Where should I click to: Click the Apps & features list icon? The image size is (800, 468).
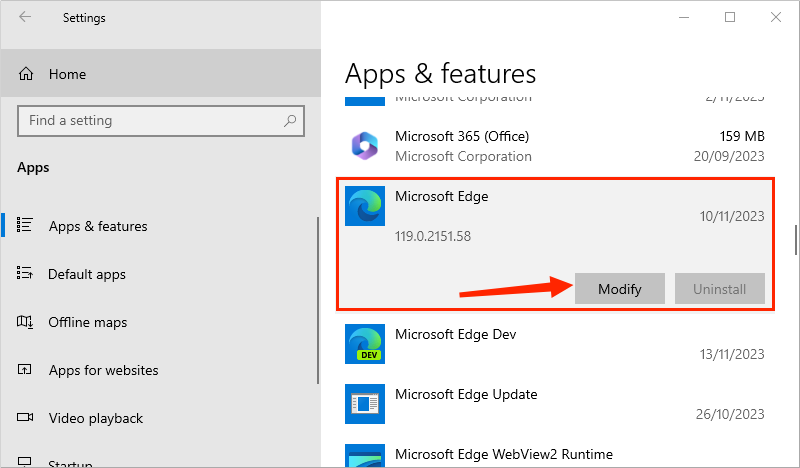(24, 225)
